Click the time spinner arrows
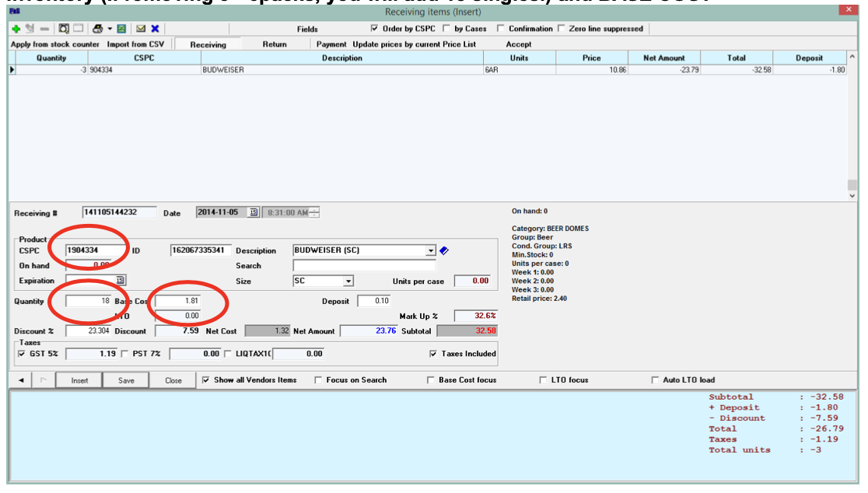The image size is (868, 493). pos(314,212)
